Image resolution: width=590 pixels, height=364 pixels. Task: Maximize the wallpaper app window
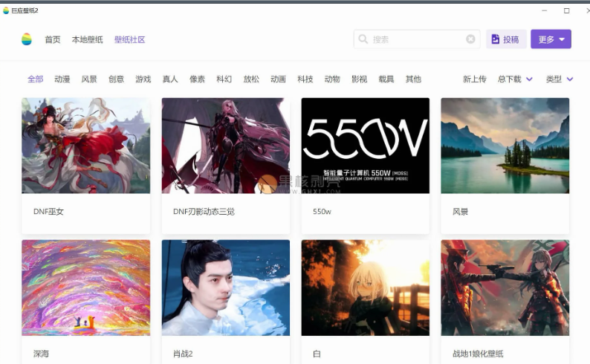click(567, 10)
